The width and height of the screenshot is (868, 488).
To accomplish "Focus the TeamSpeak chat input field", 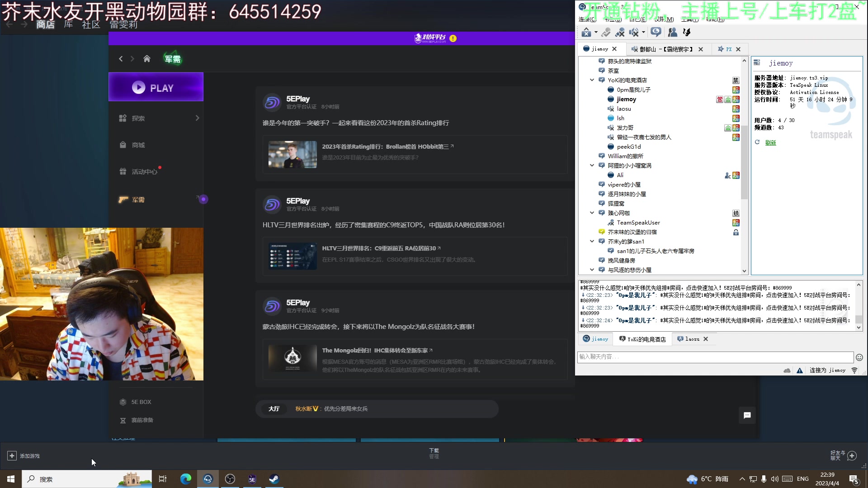I will (x=715, y=357).
